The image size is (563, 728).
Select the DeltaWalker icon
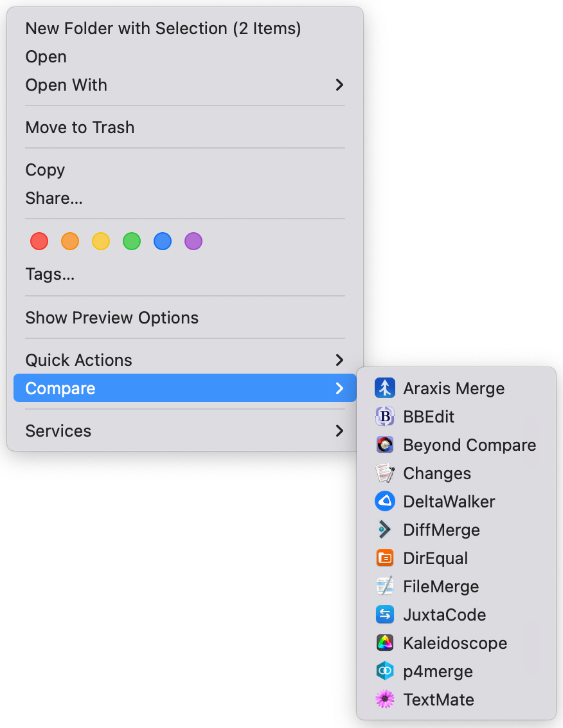click(x=385, y=502)
